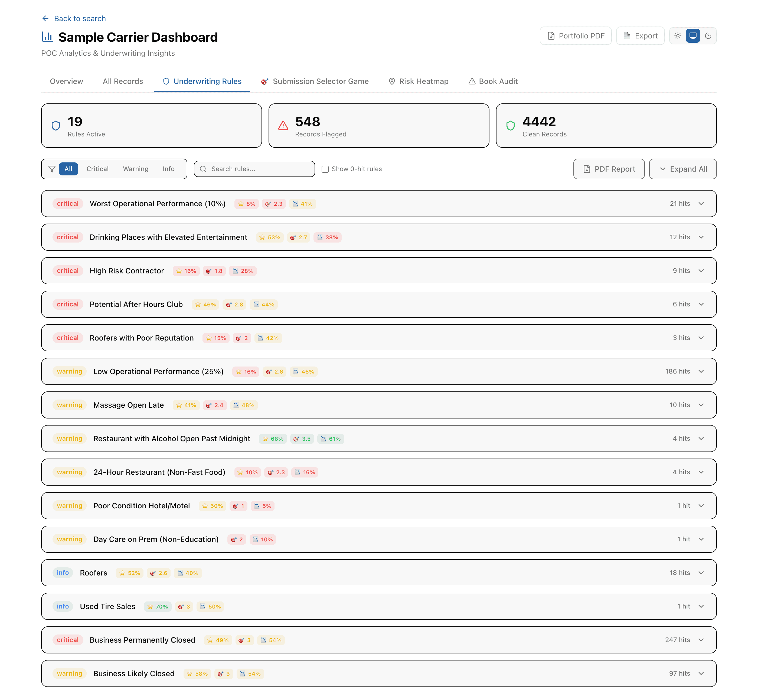Open the Overview tab
The image size is (758, 700).
(x=66, y=81)
